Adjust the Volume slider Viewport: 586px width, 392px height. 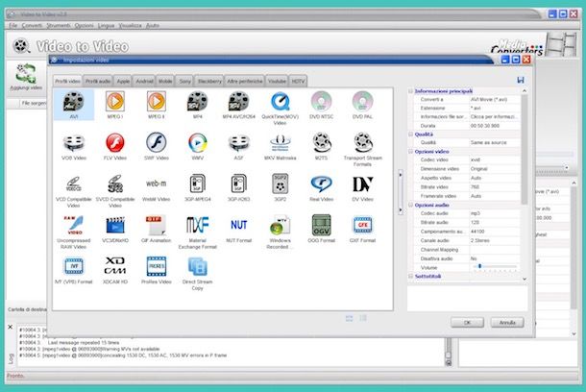coord(480,266)
